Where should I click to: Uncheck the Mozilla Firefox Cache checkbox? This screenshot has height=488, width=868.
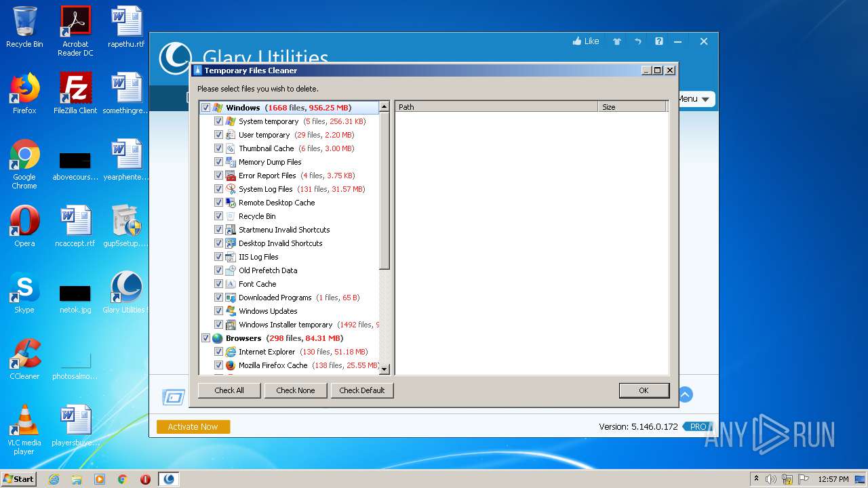pyautogui.click(x=218, y=365)
